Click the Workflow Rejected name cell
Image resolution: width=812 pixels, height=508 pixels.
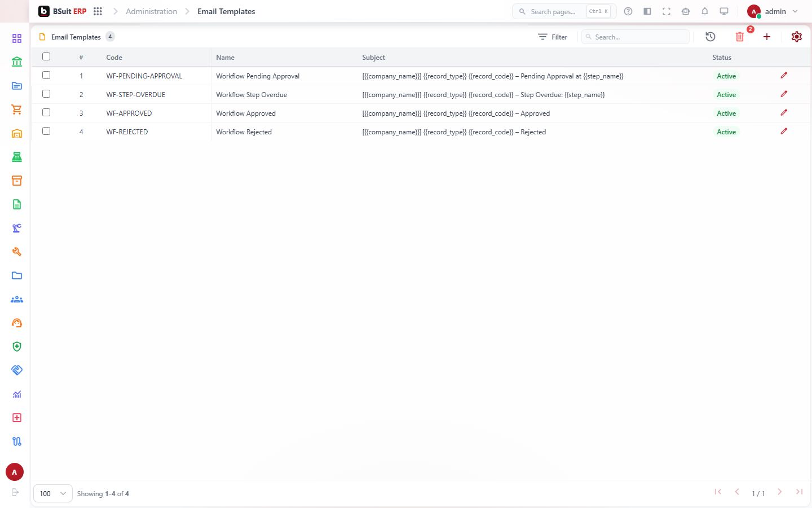tap(244, 132)
